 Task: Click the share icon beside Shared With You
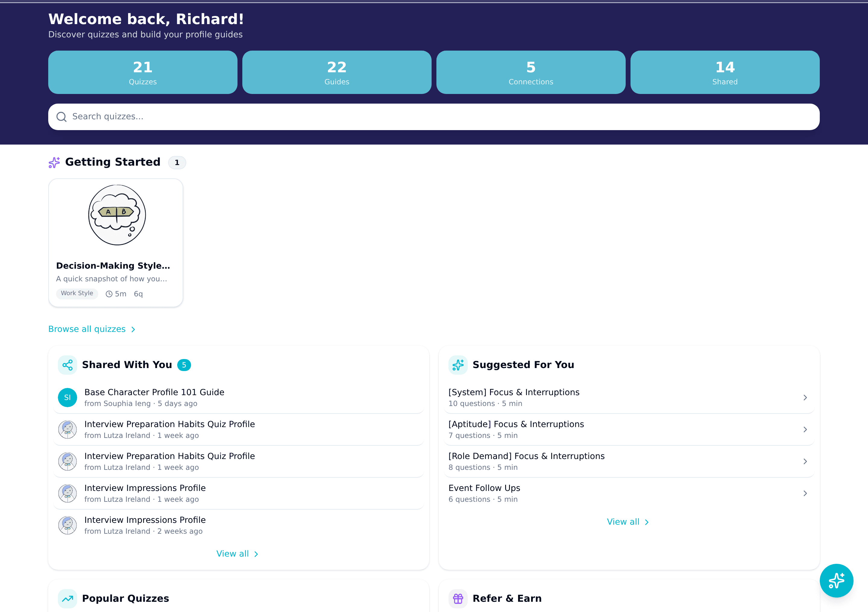[x=67, y=364]
